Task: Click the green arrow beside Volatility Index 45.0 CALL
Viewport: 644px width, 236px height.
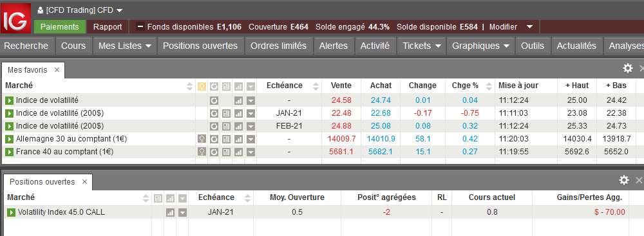Action: (11, 212)
